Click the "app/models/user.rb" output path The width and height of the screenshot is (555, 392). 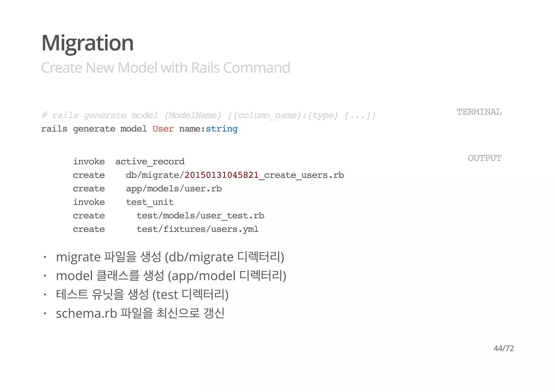pos(174,189)
